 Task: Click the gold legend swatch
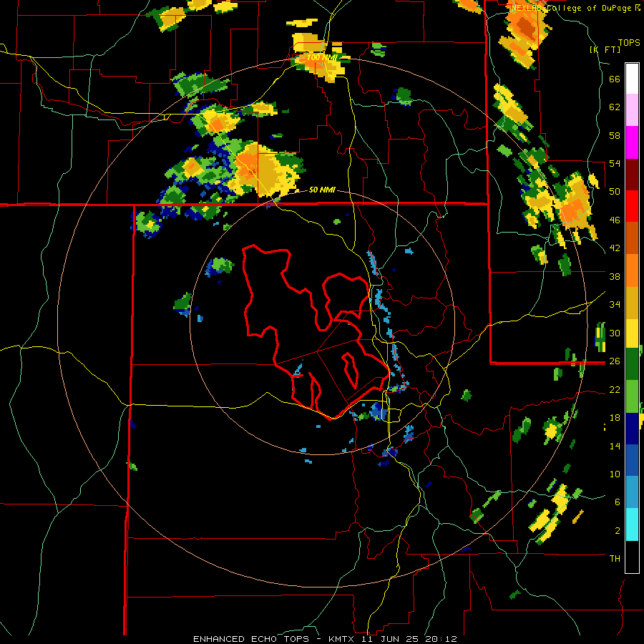point(632,302)
